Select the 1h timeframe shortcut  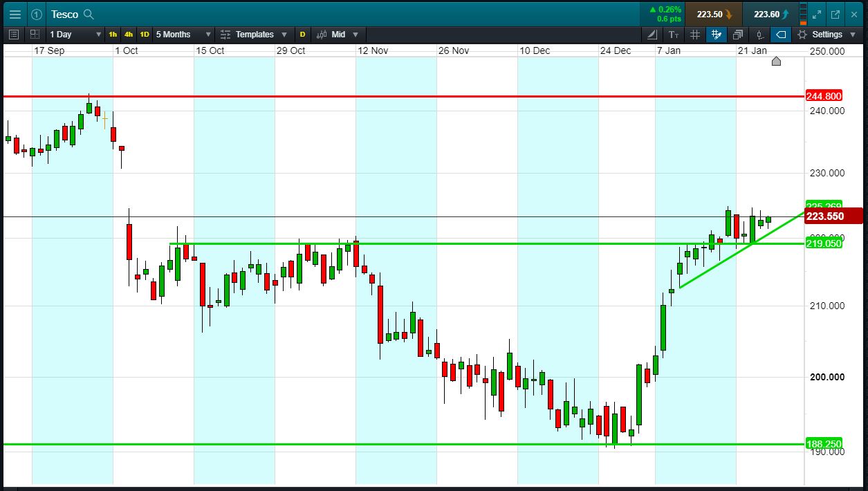tap(113, 34)
